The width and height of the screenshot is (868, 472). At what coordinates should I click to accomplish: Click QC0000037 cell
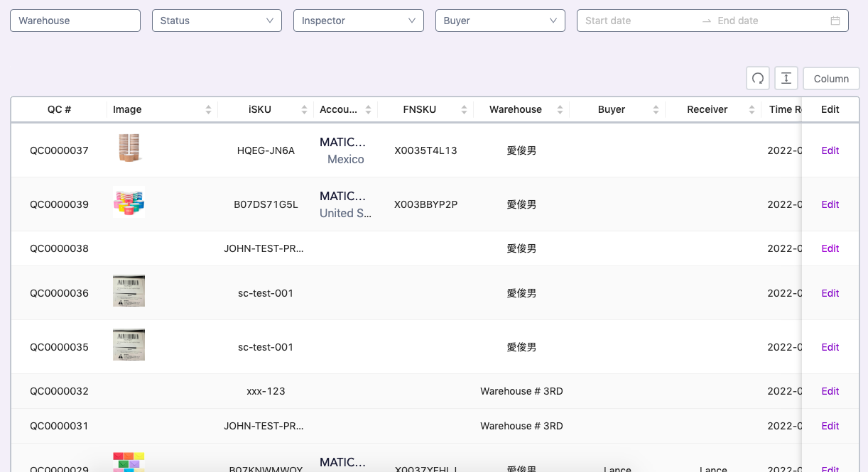click(x=59, y=150)
